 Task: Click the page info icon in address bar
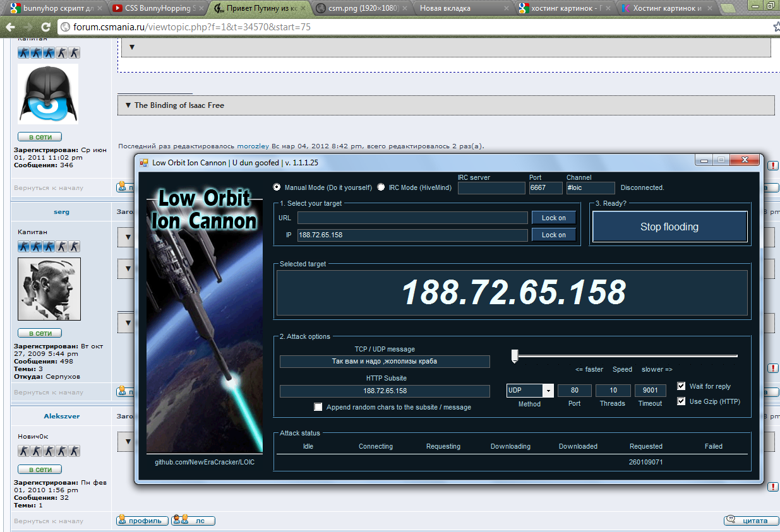pyautogui.click(x=65, y=28)
